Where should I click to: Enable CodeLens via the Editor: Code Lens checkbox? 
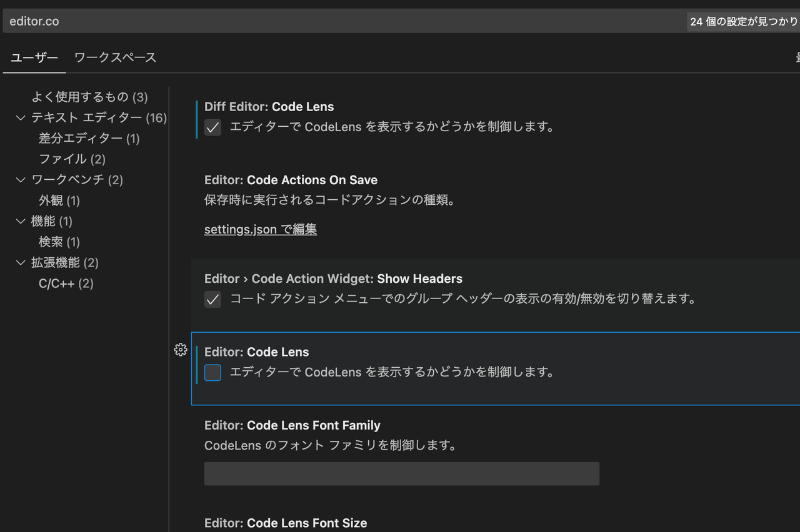pos(212,372)
